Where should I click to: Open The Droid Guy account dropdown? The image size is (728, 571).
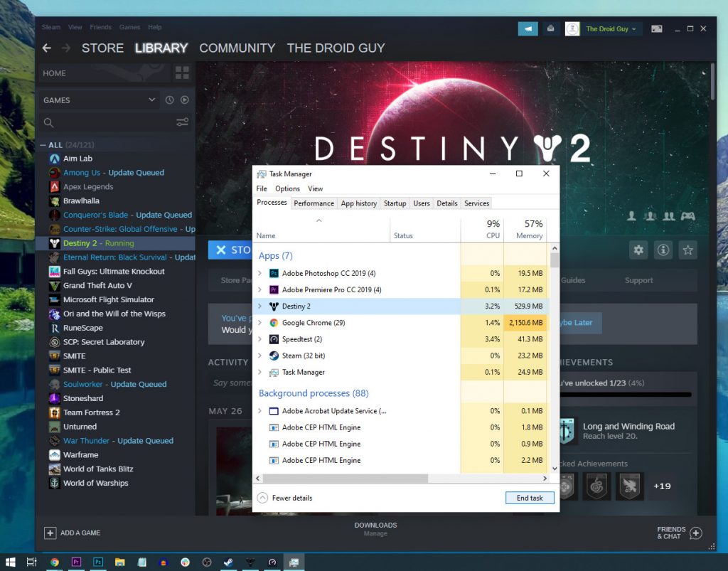611,28
